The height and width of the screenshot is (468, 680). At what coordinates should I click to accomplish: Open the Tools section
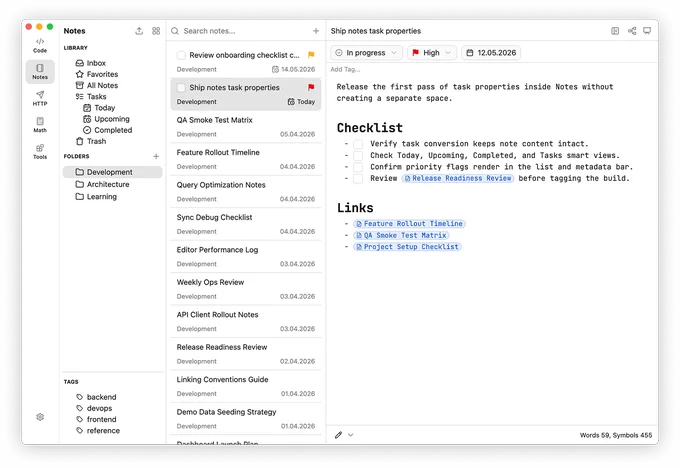(x=40, y=151)
